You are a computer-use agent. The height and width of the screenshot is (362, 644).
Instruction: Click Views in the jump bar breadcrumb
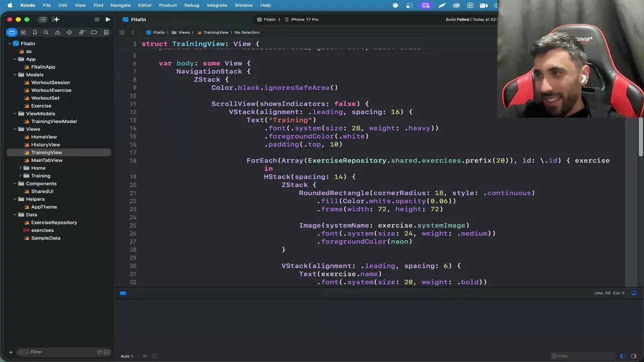[x=184, y=32]
